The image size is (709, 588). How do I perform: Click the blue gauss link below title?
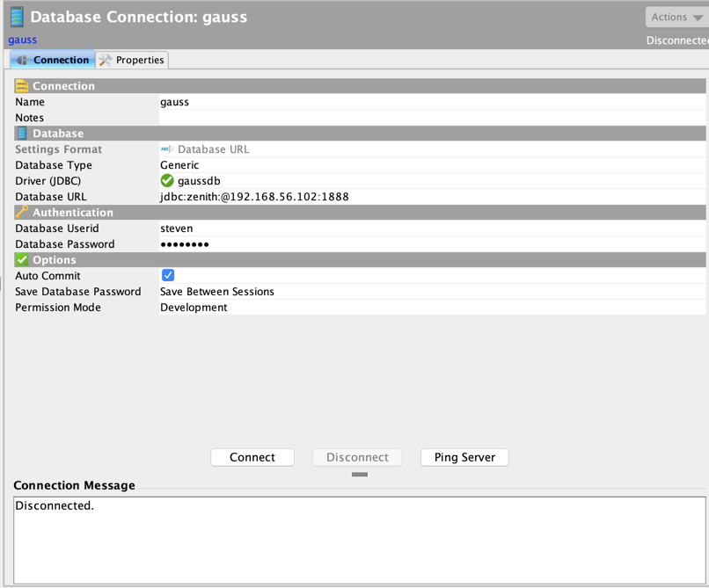point(23,40)
